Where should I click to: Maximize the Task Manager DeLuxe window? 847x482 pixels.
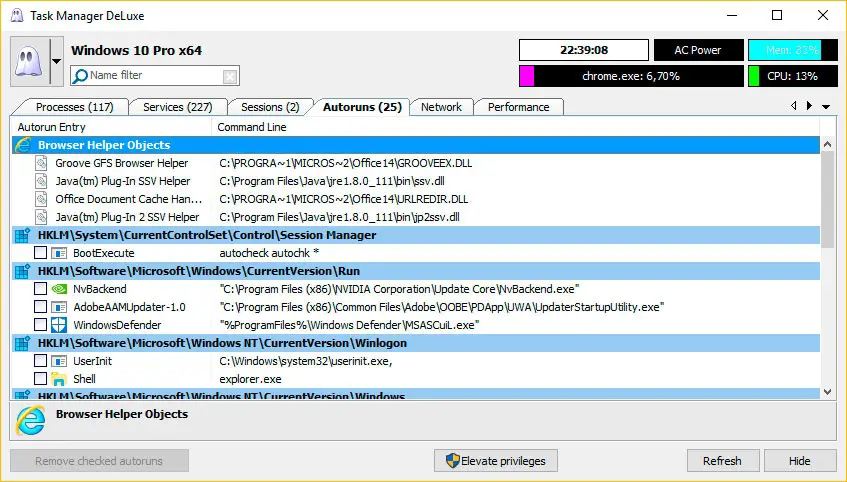point(777,15)
